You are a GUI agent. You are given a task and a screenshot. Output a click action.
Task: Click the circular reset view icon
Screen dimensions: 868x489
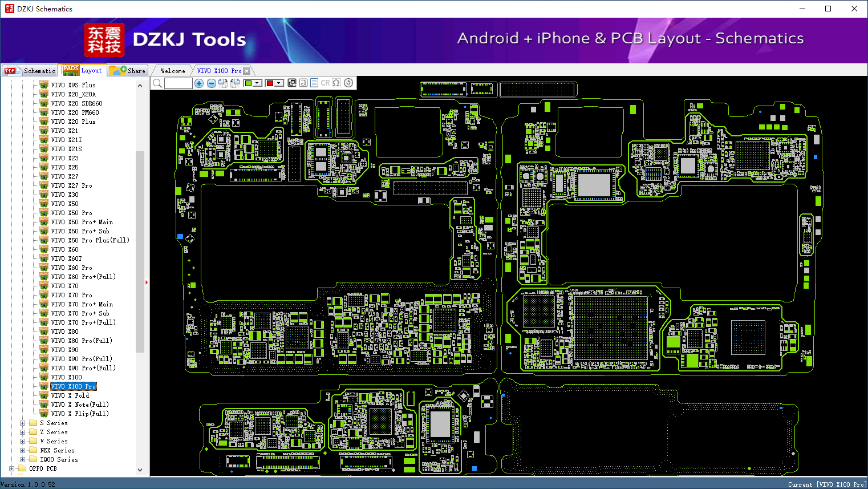(x=348, y=83)
